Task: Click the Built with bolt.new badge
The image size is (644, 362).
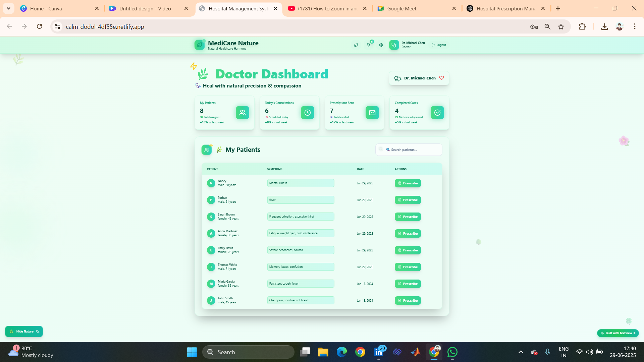Action: point(618,333)
